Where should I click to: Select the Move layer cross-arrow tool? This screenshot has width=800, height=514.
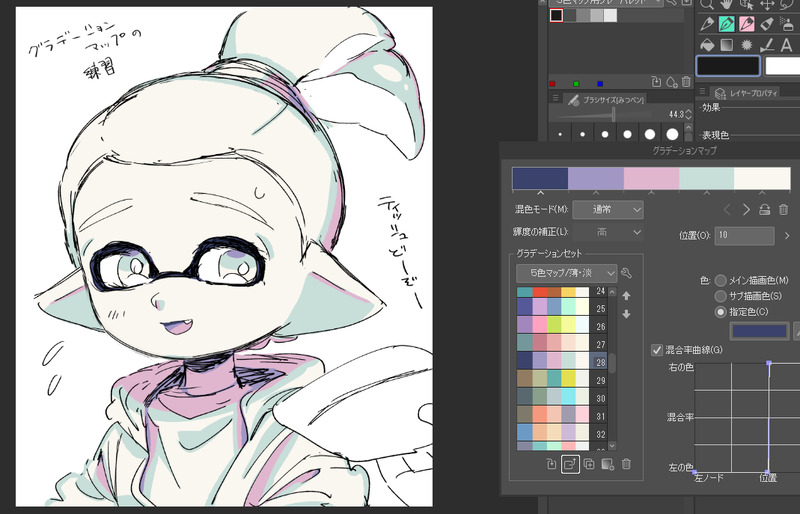(x=767, y=4)
